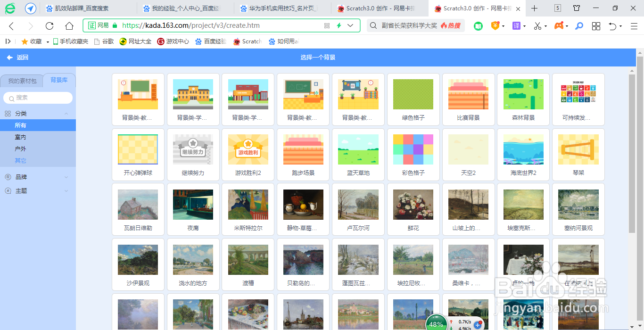The image size is (644, 330).
Task: Click the 搜索 input field
Action: click(x=38, y=98)
